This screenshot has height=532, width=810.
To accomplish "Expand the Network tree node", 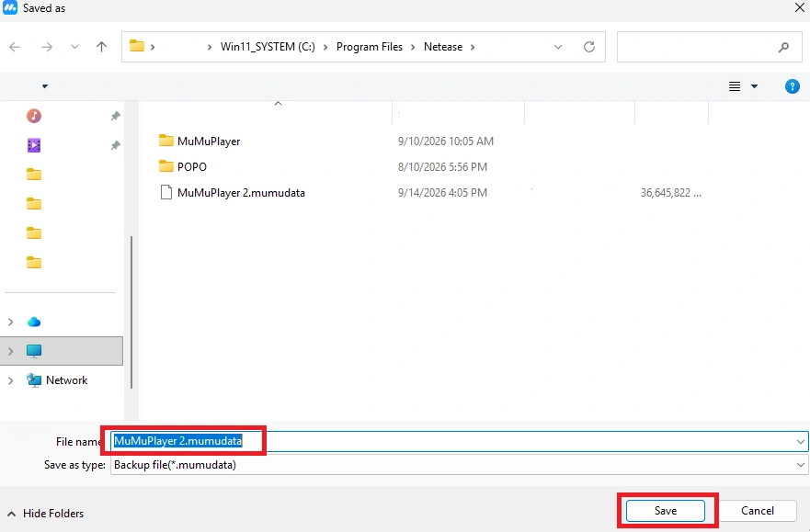I will [10, 380].
